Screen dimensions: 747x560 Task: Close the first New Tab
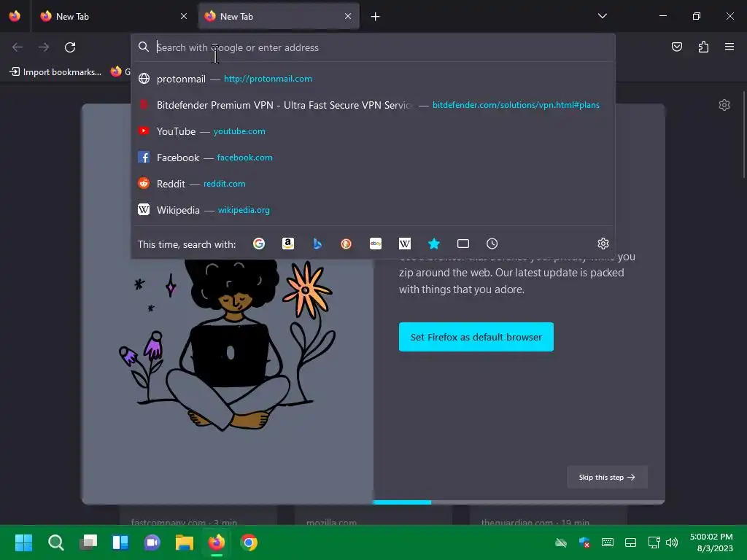[x=184, y=17]
